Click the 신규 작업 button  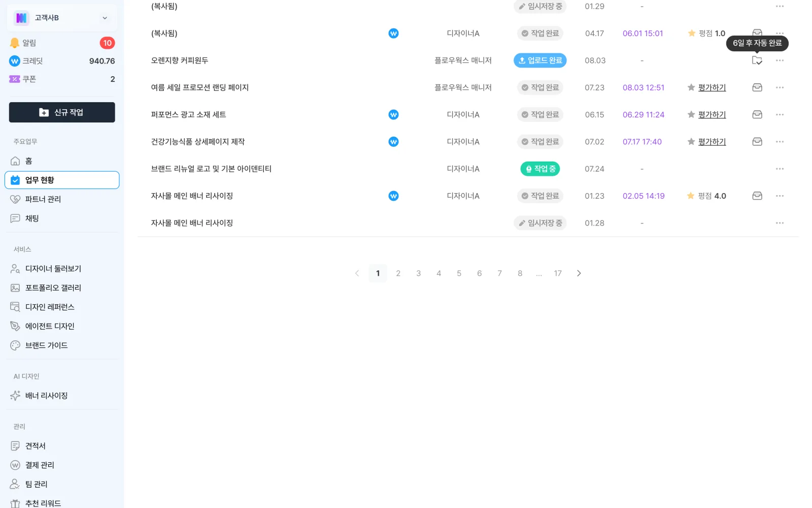(62, 112)
